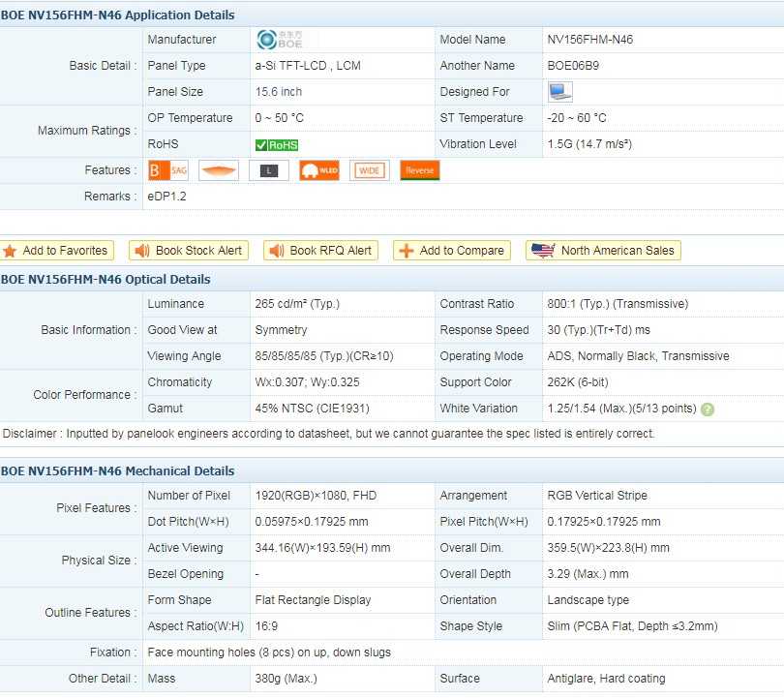Screen dimensions: 784x698
Task: Click the Antiglare, Hard coating surface value
Action: (607, 679)
